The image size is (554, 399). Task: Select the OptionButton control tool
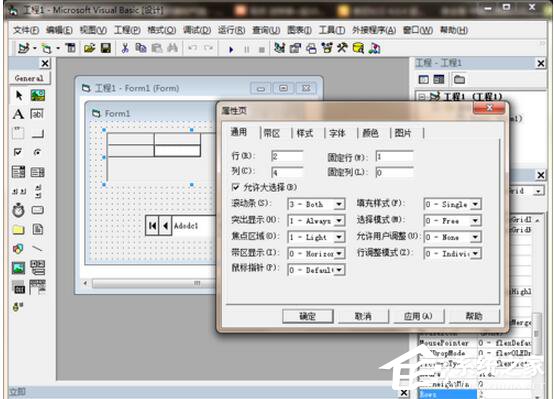point(37,152)
